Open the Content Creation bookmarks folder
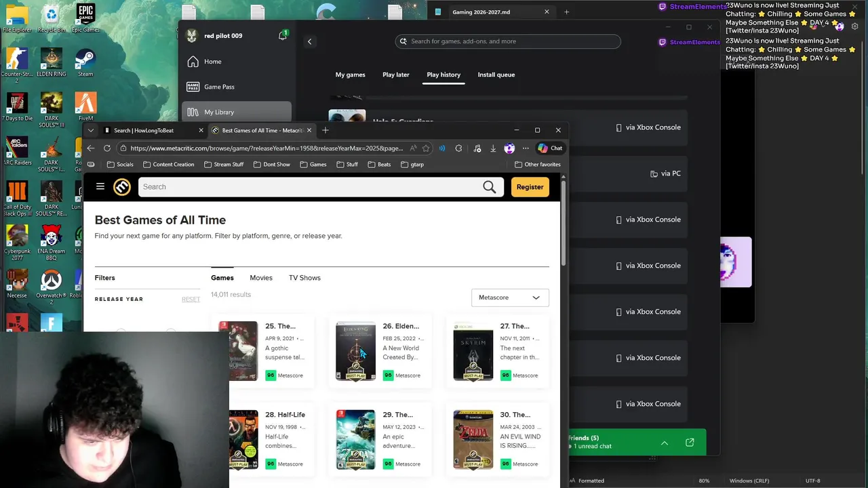Screen dimensions: 868x488 (x=169, y=164)
